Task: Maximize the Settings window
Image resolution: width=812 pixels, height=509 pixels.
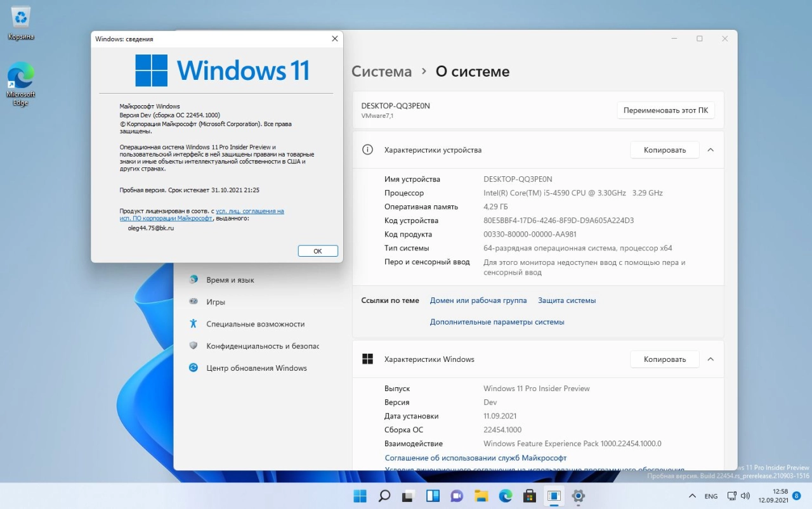Action: (700, 39)
